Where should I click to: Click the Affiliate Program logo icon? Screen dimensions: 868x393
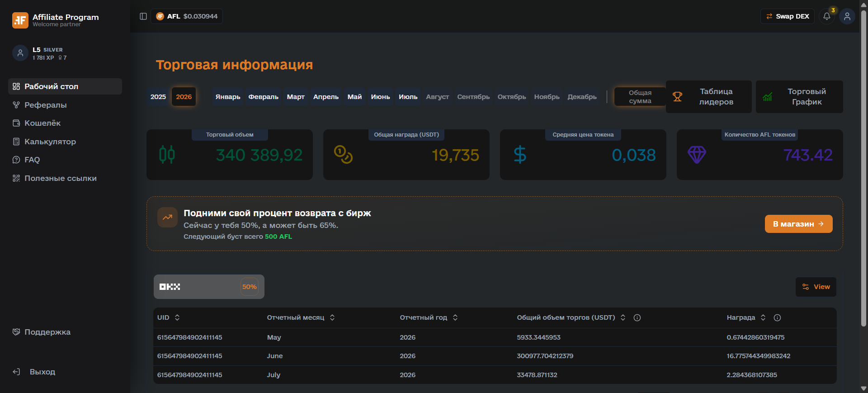tap(20, 20)
